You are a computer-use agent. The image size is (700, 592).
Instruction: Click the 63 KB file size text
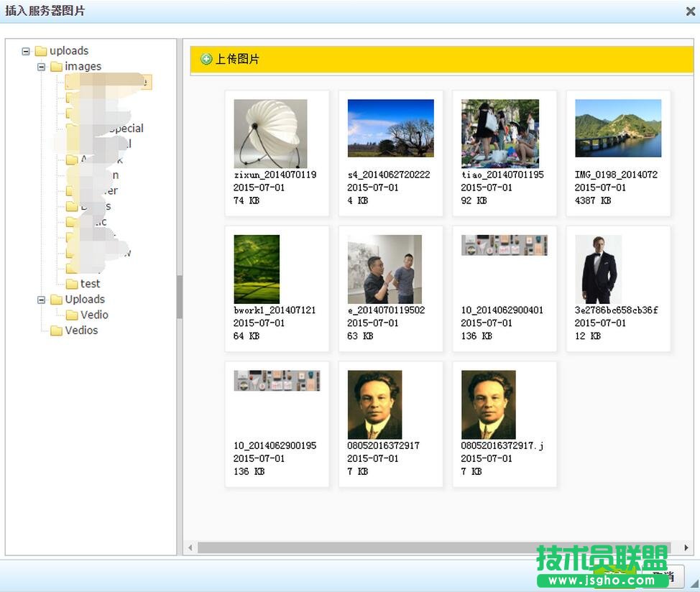coord(360,336)
